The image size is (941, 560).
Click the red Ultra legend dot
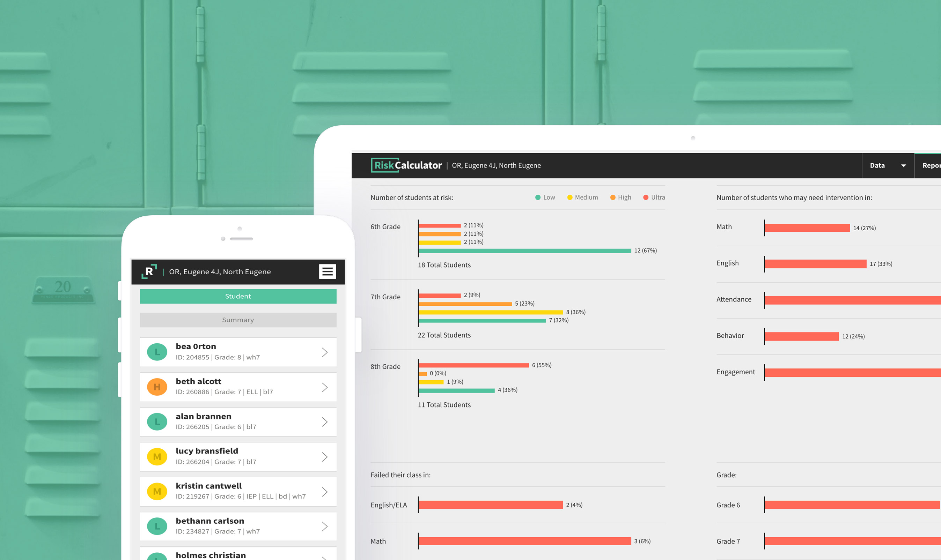click(x=646, y=197)
